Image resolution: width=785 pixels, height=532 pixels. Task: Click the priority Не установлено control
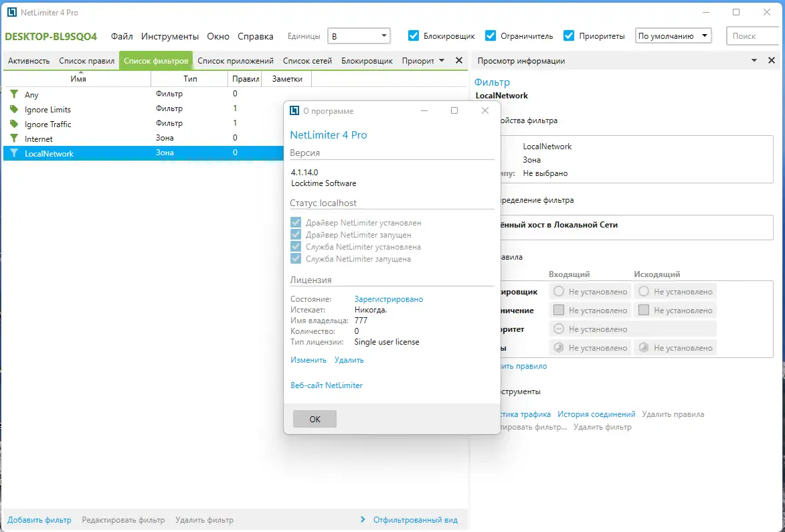point(633,329)
